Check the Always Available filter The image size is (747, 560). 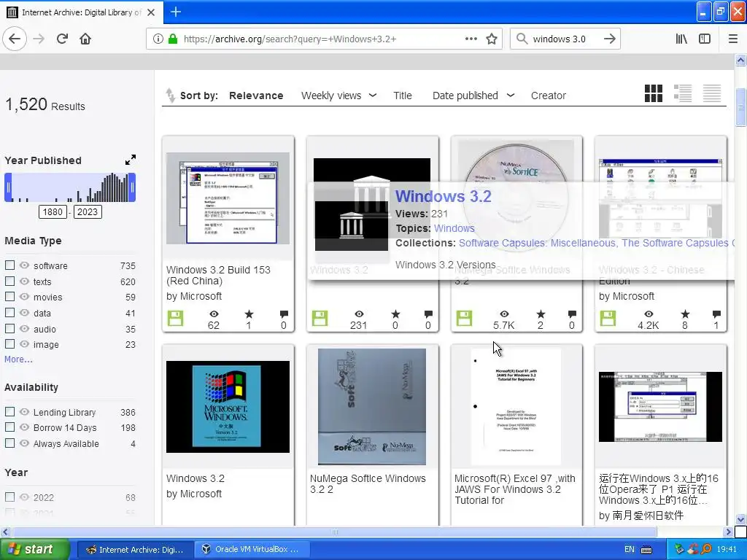click(x=9, y=443)
